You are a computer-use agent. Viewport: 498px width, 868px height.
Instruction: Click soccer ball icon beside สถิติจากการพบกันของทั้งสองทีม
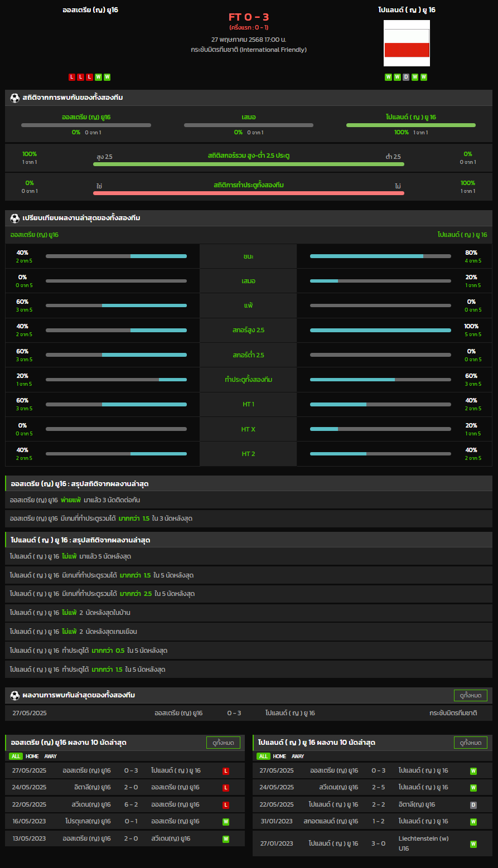(x=15, y=98)
